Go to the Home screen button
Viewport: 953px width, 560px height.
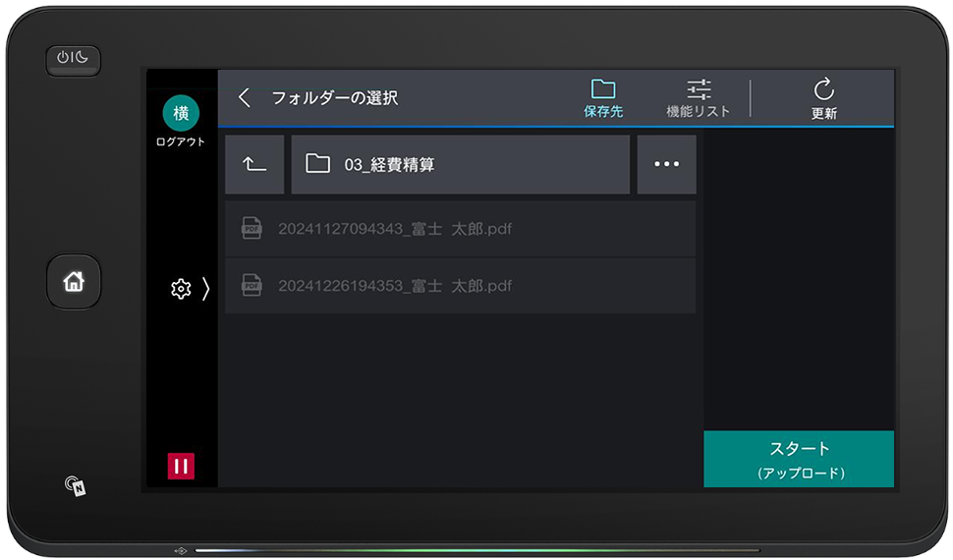point(74,282)
